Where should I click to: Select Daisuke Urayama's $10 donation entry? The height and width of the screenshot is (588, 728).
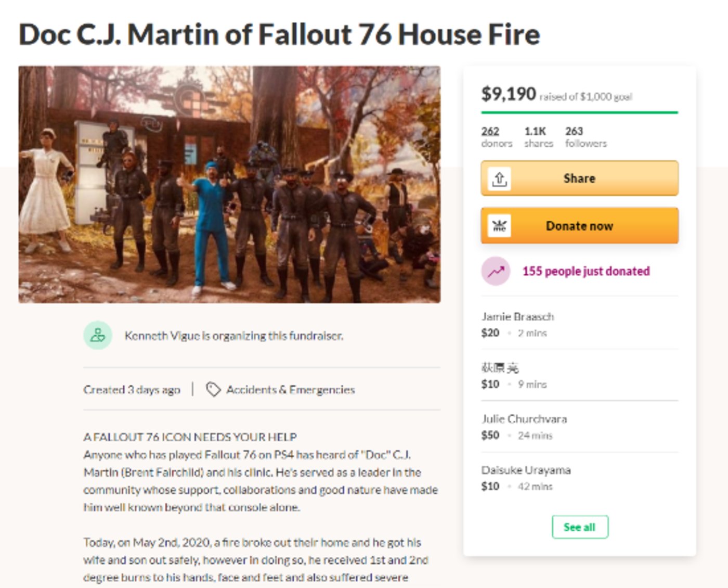point(580,478)
